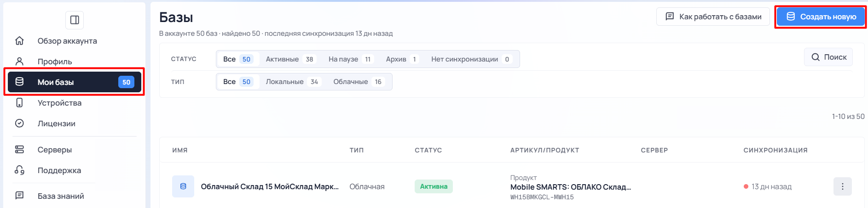This screenshot has width=868, height=208.
Task: Click the headset icon for Поддержка
Action: tap(19, 170)
